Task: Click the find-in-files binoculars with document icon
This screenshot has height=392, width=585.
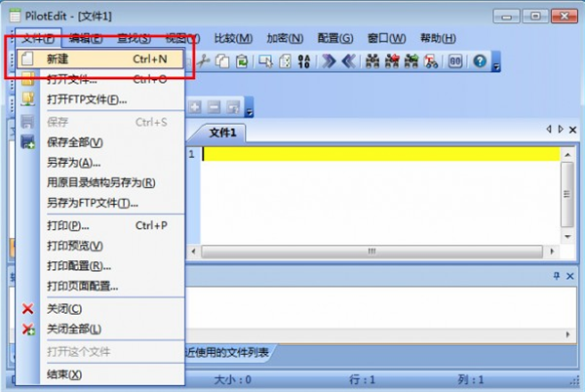Action: pos(431,60)
